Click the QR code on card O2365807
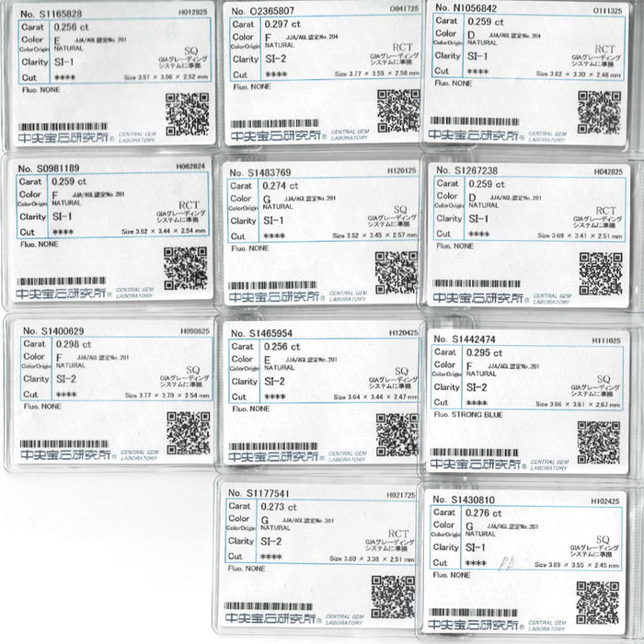Viewport: 644px width, 644px height. click(398, 111)
